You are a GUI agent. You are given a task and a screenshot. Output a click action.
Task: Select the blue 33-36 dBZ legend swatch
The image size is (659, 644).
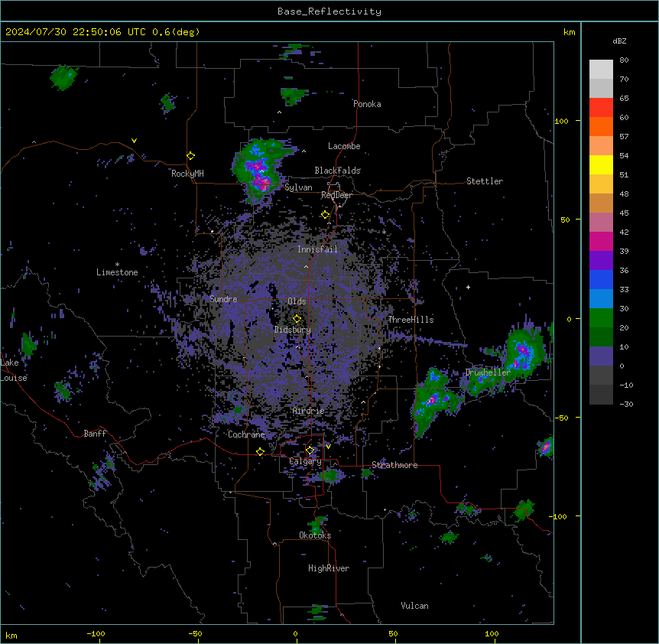[601, 279]
